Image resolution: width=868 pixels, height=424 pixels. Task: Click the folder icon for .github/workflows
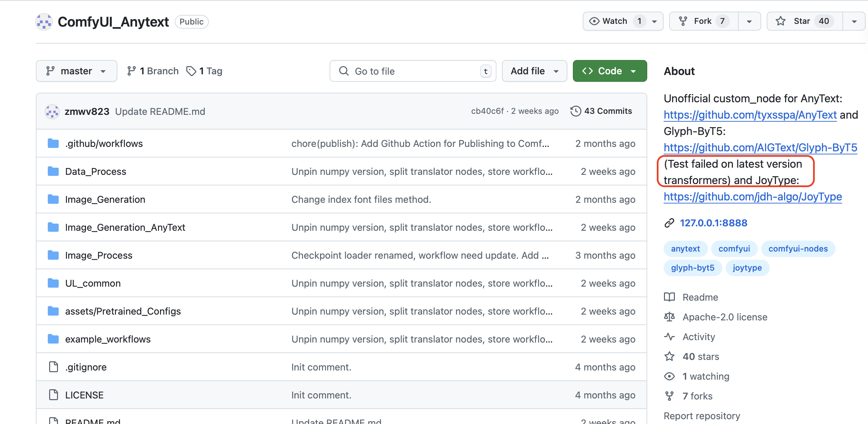click(x=53, y=143)
